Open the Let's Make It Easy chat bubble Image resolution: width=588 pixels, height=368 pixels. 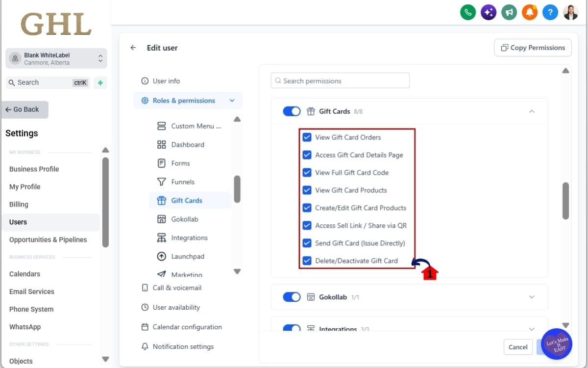point(557,344)
